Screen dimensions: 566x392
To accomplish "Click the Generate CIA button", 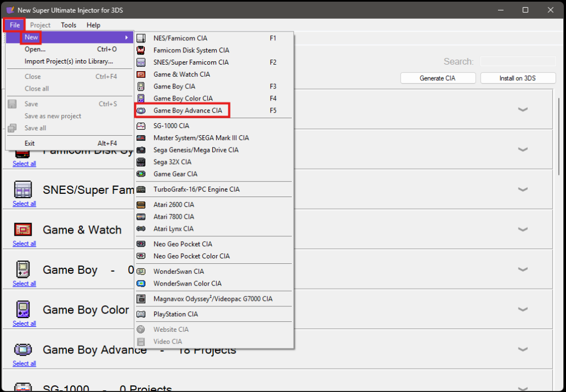I will 438,78.
